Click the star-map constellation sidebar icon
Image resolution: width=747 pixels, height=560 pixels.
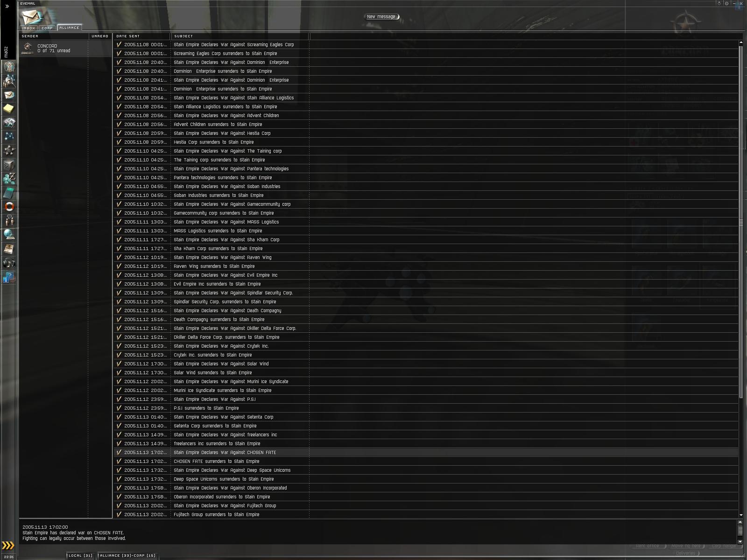[x=9, y=137]
